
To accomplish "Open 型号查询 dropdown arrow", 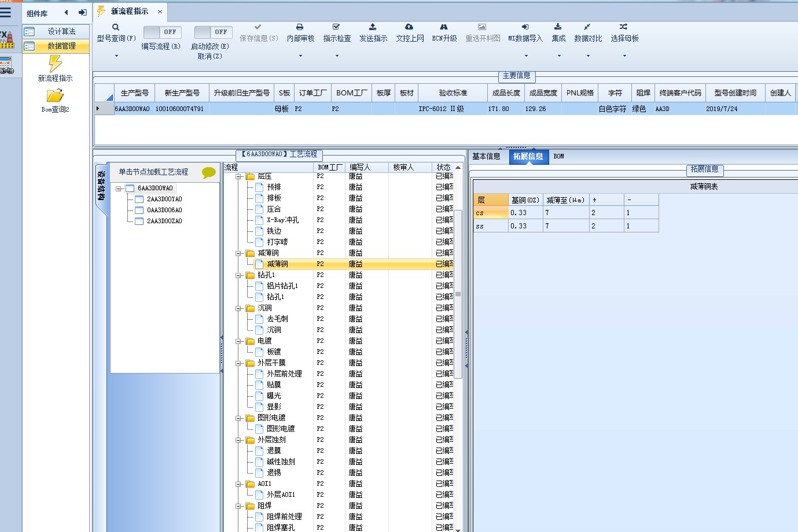I will tap(116, 56).
